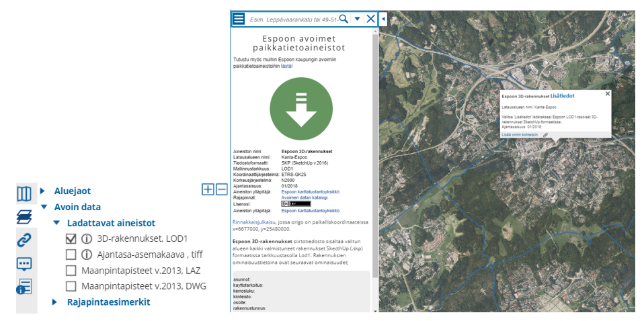Open the hamburger menu in search bar
644x321 pixels.
[239, 19]
